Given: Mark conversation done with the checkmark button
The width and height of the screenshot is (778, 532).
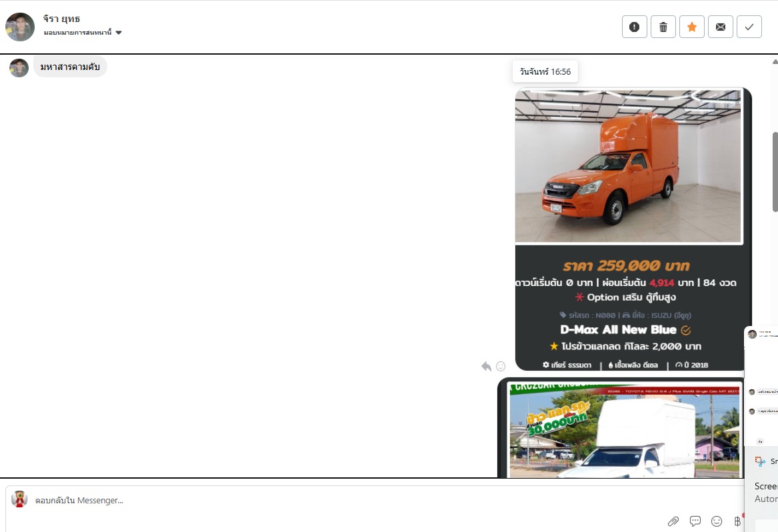Looking at the screenshot, I should coord(749,27).
